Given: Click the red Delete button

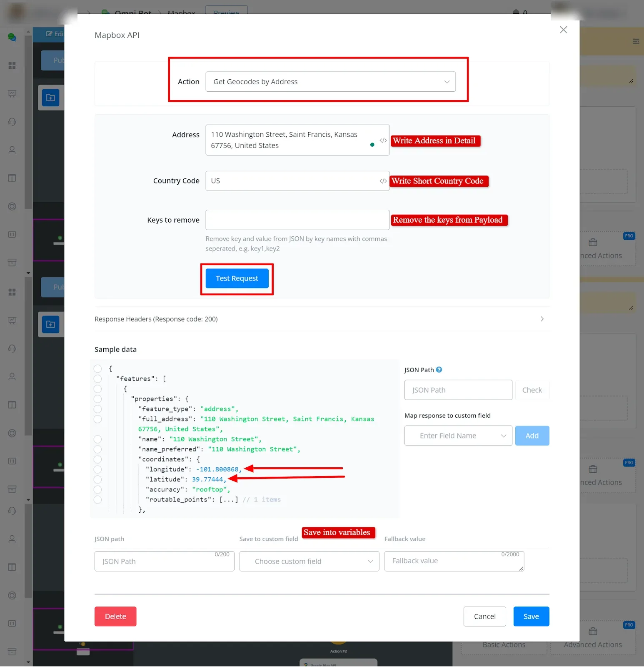Looking at the screenshot, I should pyautogui.click(x=115, y=616).
